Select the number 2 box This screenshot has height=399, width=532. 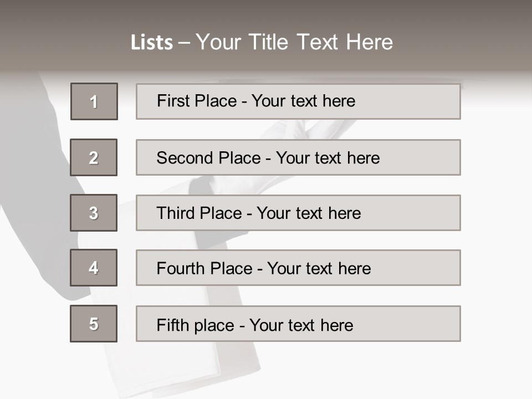pyautogui.click(x=94, y=157)
